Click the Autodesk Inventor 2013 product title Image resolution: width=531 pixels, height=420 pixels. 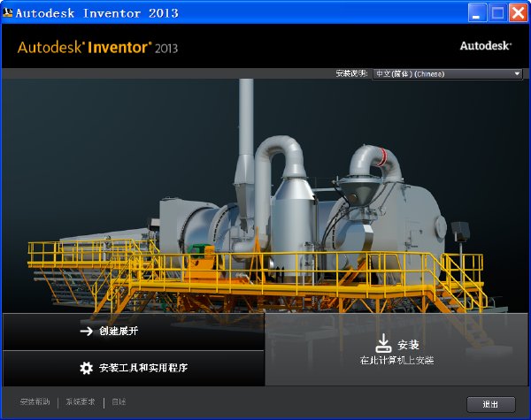pos(97,48)
